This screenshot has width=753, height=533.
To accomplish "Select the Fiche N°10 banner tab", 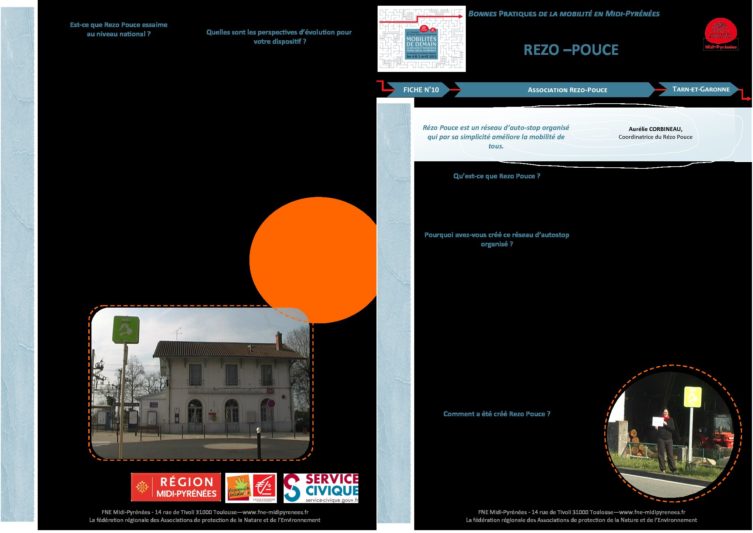I will (421, 89).
